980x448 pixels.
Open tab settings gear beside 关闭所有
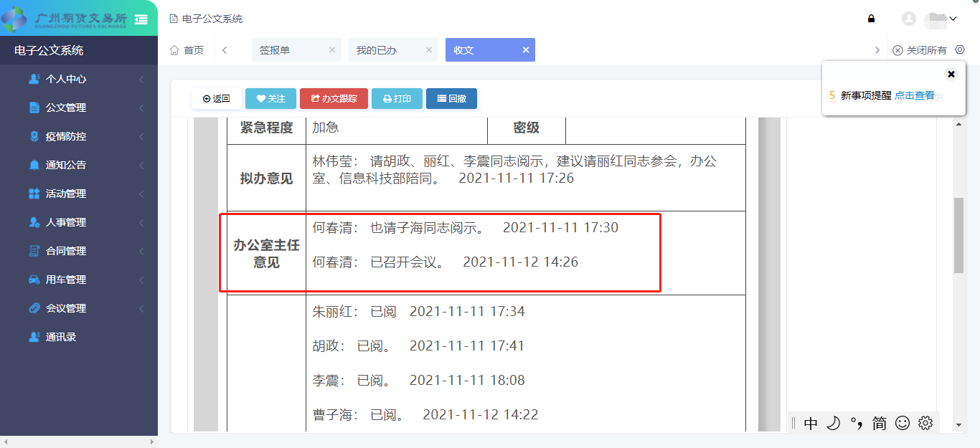pos(960,49)
